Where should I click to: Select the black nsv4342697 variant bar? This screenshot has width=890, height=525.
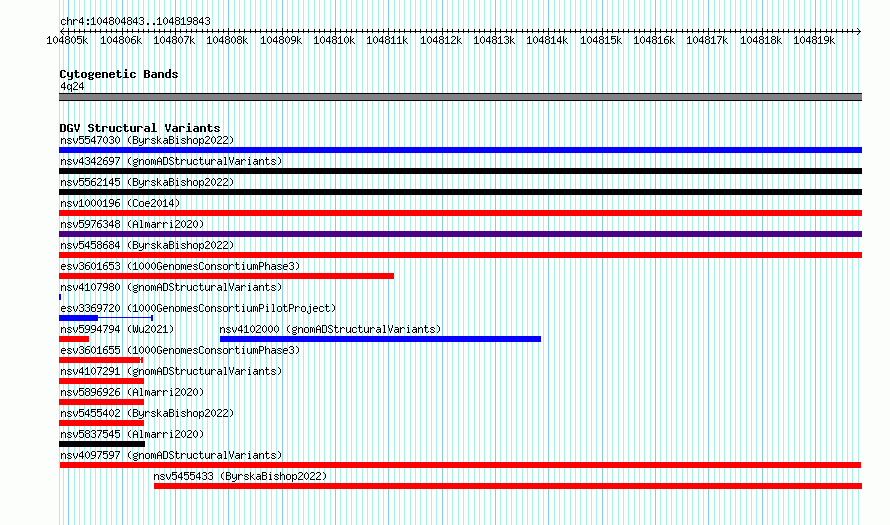460,171
